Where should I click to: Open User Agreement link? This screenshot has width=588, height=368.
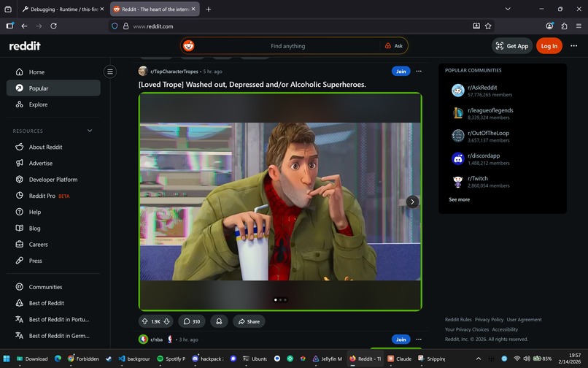[524, 320]
